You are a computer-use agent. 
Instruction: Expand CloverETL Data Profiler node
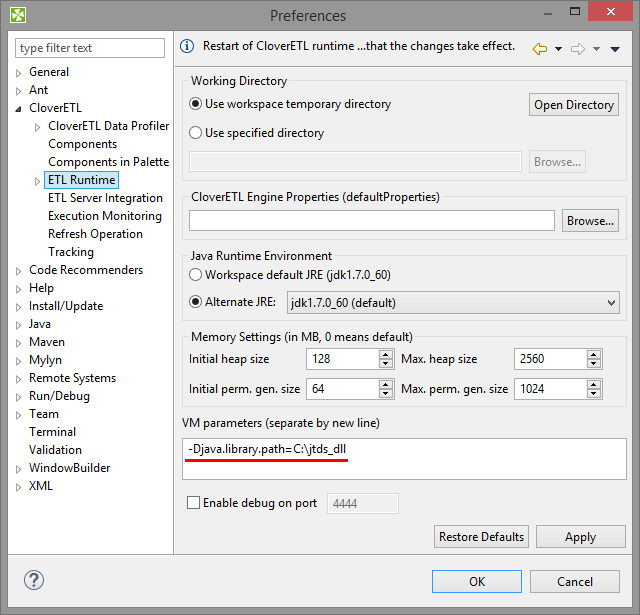[x=37, y=127]
